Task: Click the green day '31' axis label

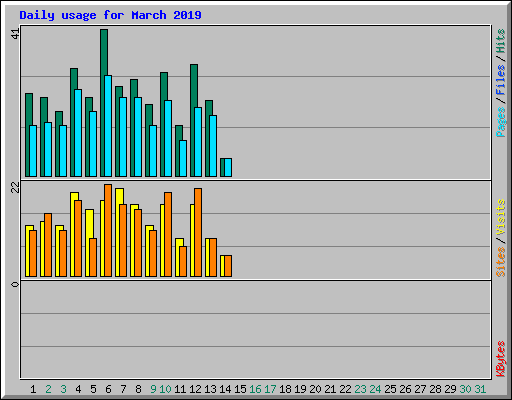Action: 480,389
